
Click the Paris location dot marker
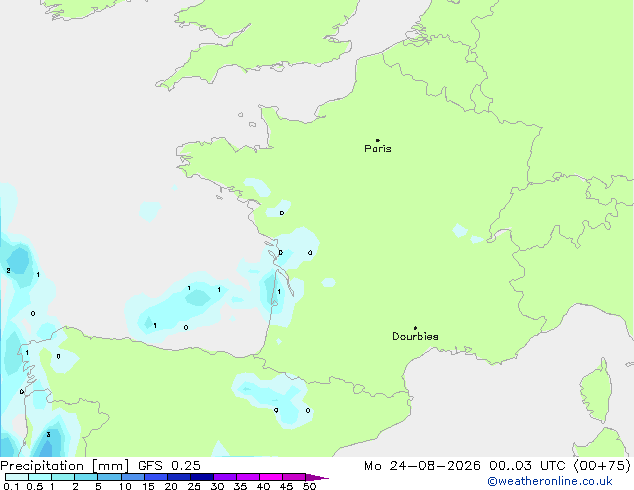pyautogui.click(x=378, y=140)
